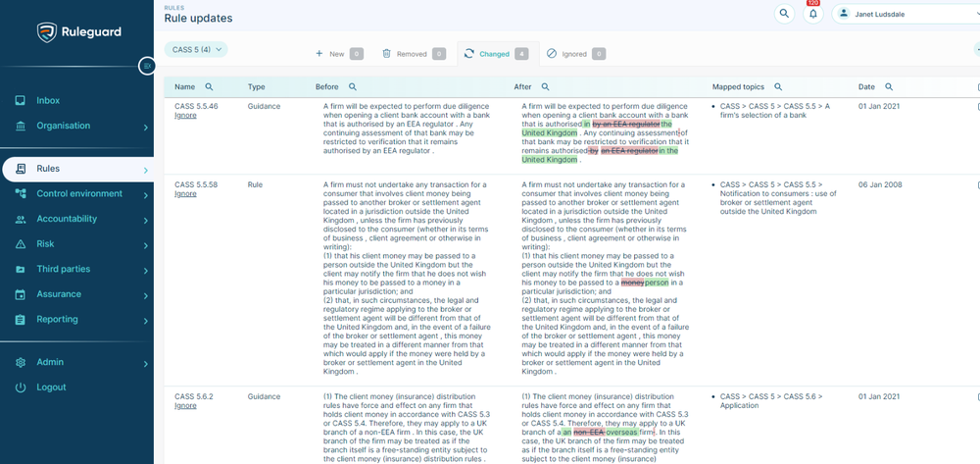Ignore the CASS 5.5.46 rule update

185,115
